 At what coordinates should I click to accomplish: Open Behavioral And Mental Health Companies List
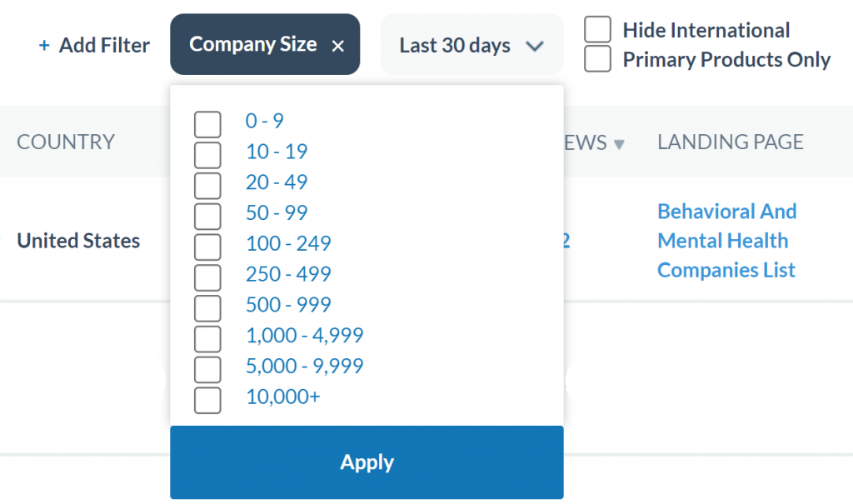point(726,241)
